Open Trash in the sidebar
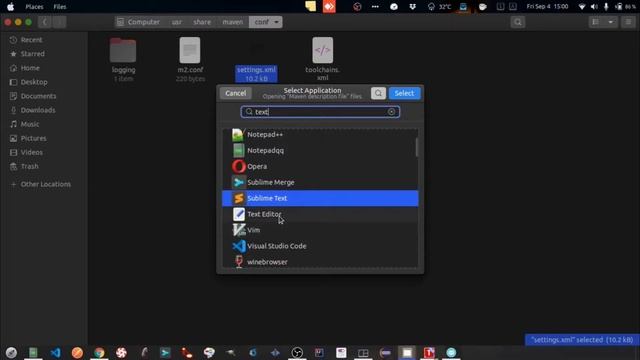 pyautogui.click(x=29, y=167)
